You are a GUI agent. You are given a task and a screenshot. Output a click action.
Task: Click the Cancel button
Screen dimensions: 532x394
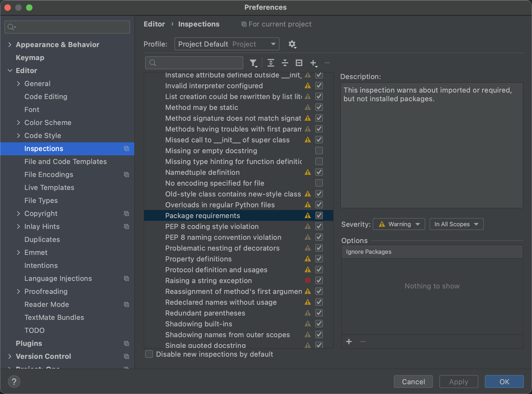[x=413, y=382]
